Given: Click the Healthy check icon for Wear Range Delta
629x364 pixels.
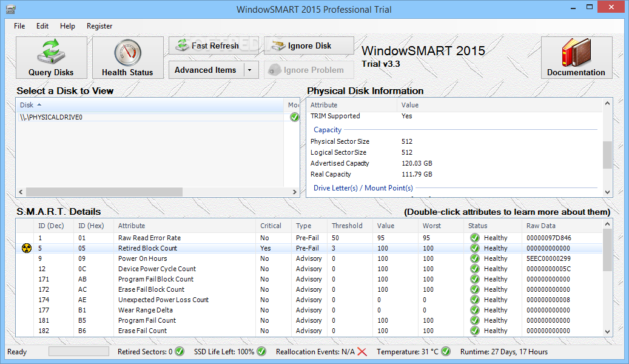Looking at the screenshot, I should pos(475,310).
